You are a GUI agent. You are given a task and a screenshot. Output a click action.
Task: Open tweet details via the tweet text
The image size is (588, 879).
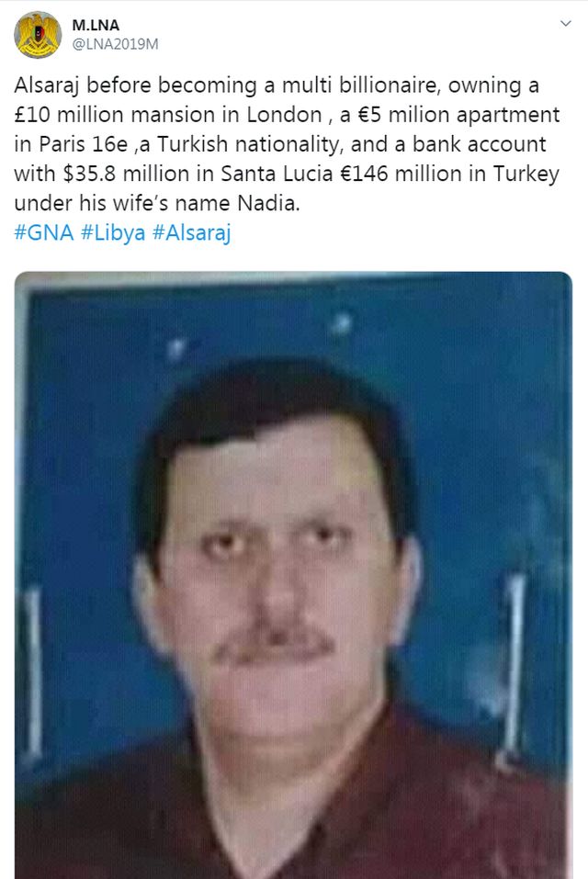287,144
